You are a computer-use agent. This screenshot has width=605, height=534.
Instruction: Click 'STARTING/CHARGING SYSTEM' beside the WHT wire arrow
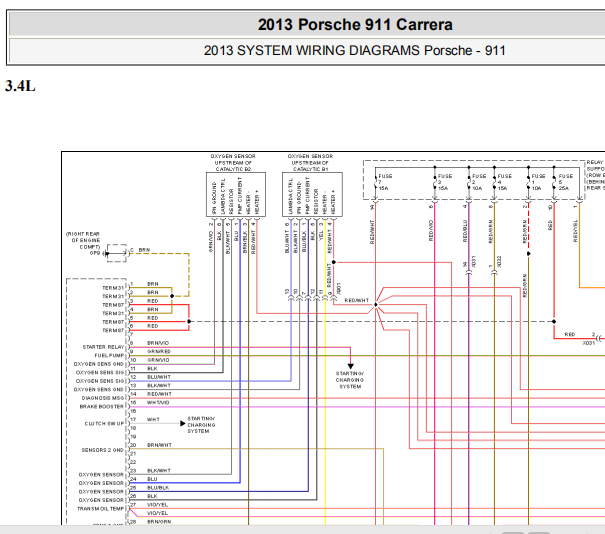point(201,425)
